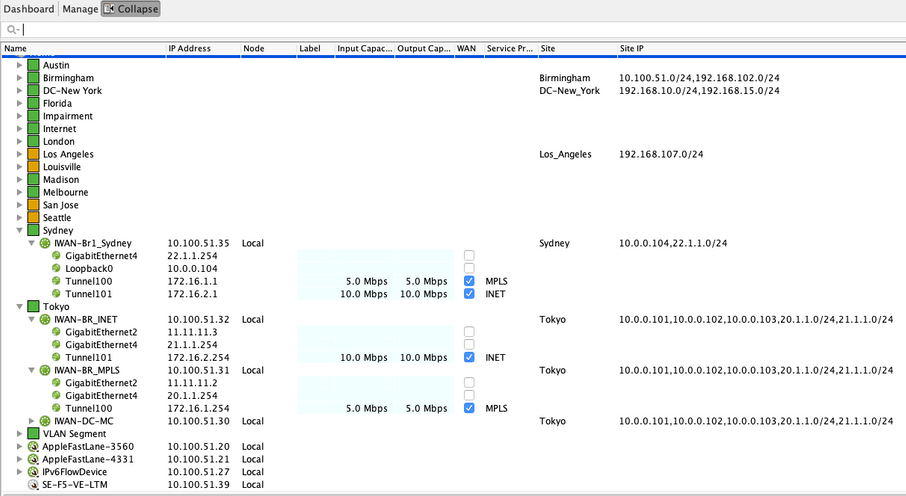Click the IWAN-BR_MPLS device icon
The width and height of the screenshot is (906, 496).
tap(44, 371)
